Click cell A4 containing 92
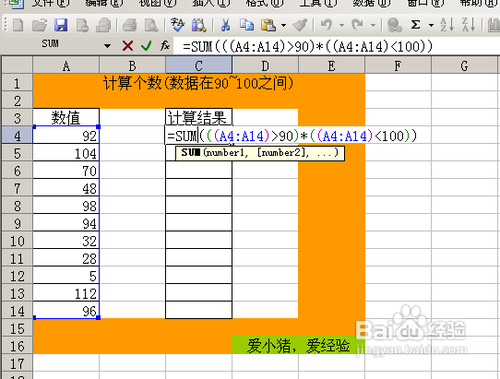500x379 pixels. [66, 135]
